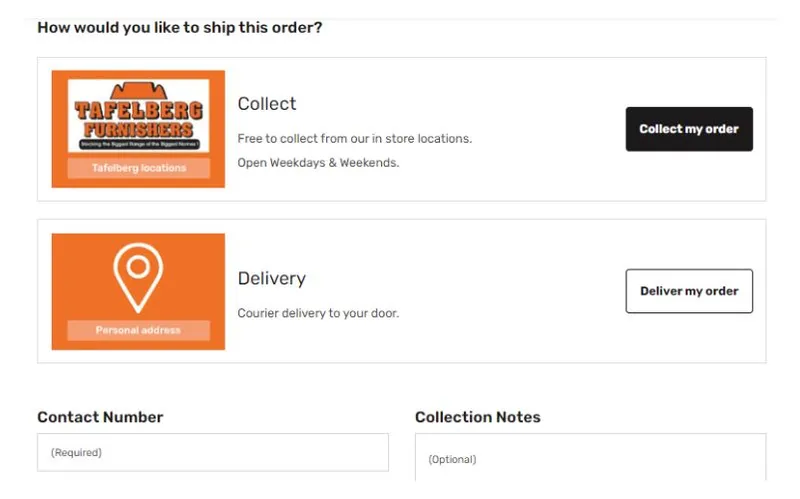
Task: Click the 'Courier delivery to your door' text
Action: tap(318, 313)
